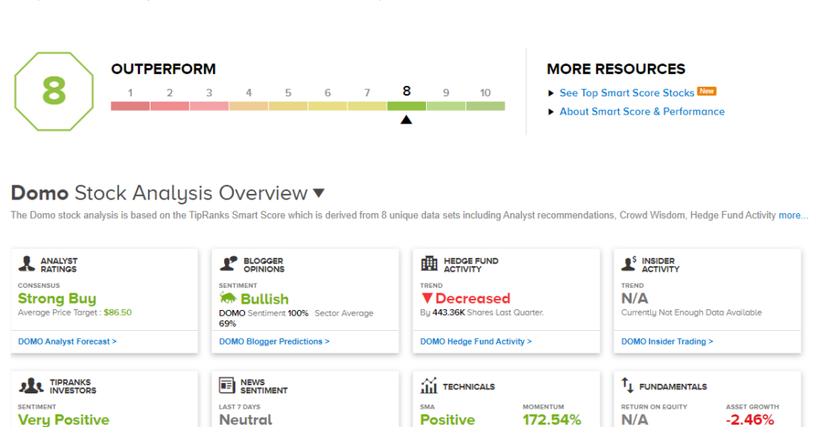This screenshot has height=427, width=820.
Task: Expand the About Smart Score & Performance arrow
Action: 551,112
